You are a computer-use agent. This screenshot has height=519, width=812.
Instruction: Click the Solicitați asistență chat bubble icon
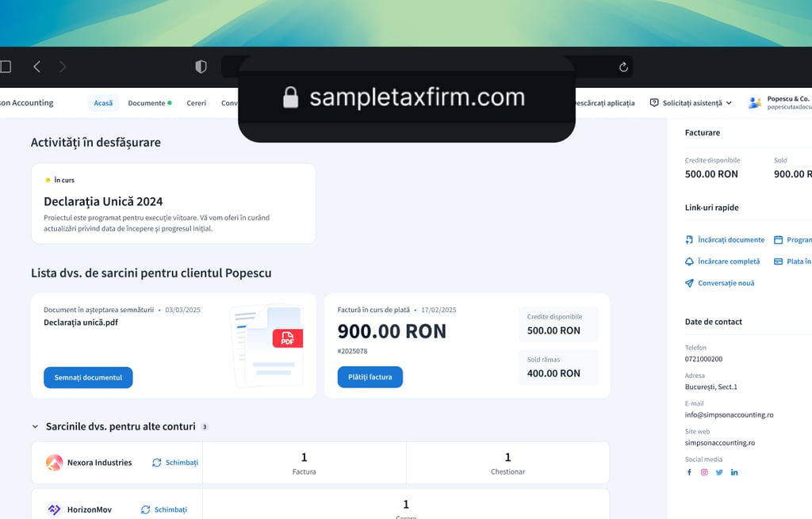[x=653, y=102]
